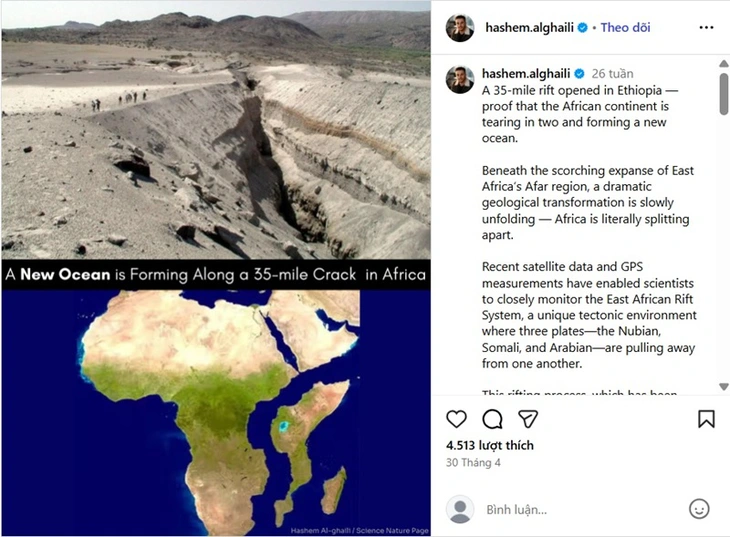Click the comment speech bubble icon
The image size is (730, 537).
click(x=492, y=419)
